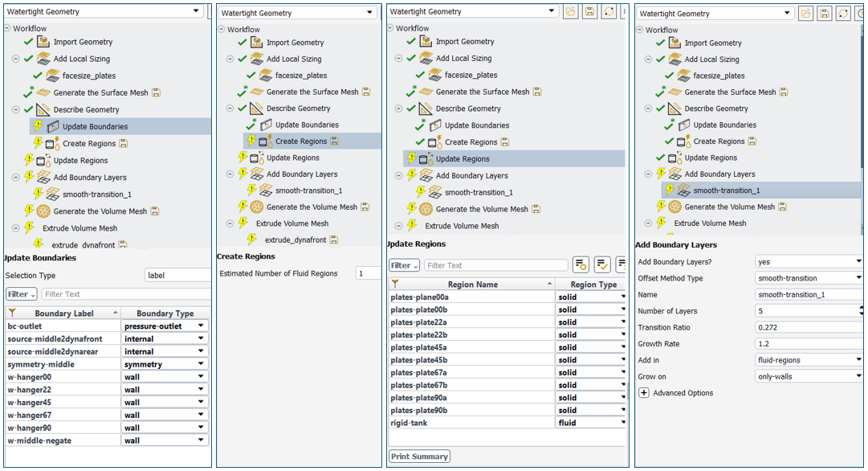Select Extrude Volume Mesh in Add Boundary Layers panel
This screenshot has height=471, width=868.
coord(710,223)
